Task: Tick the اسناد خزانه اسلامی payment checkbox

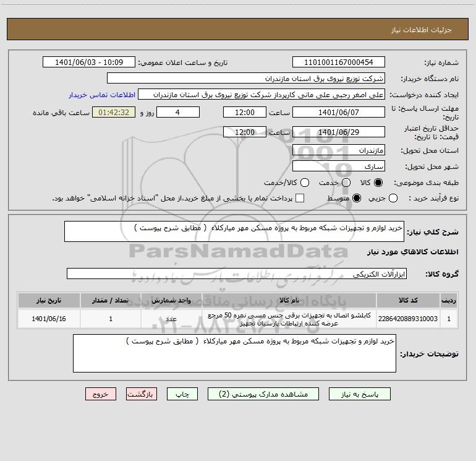Action: coord(300,198)
